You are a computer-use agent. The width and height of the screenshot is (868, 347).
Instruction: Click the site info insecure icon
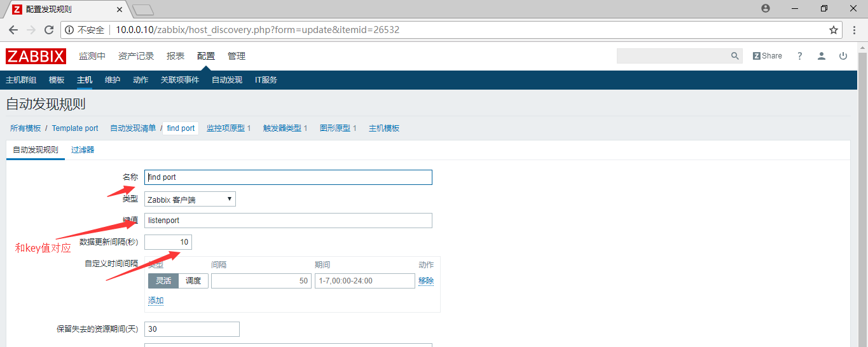(x=69, y=30)
